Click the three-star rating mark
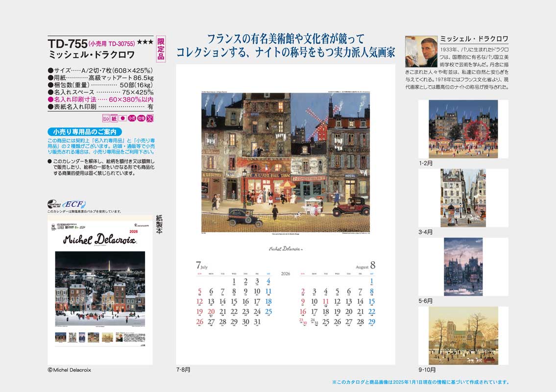This screenshot has width=556, height=392. point(145,42)
